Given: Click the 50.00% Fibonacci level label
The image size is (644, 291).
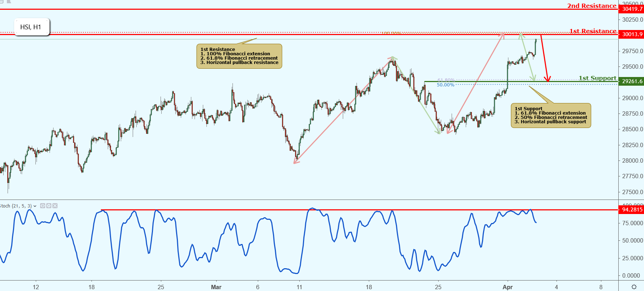Looking at the screenshot, I should pyautogui.click(x=445, y=85).
